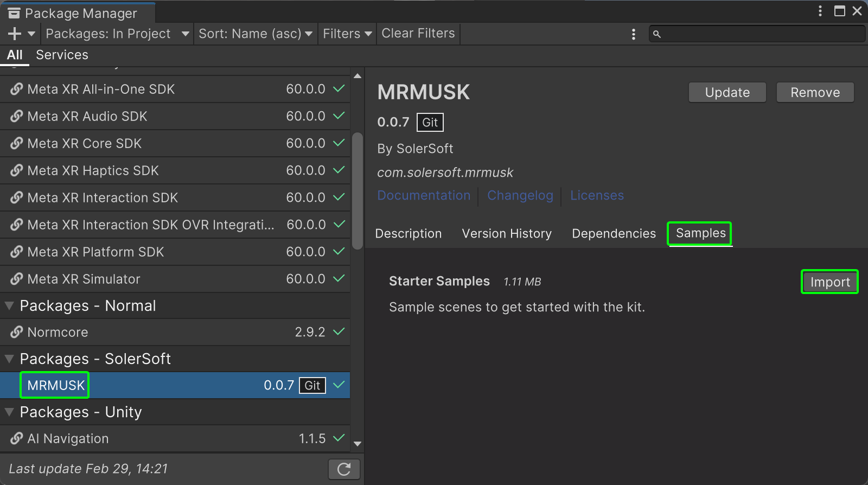Open the toolbar three-dot options menu
The width and height of the screenshot is (868, 485).
(633, 34)
